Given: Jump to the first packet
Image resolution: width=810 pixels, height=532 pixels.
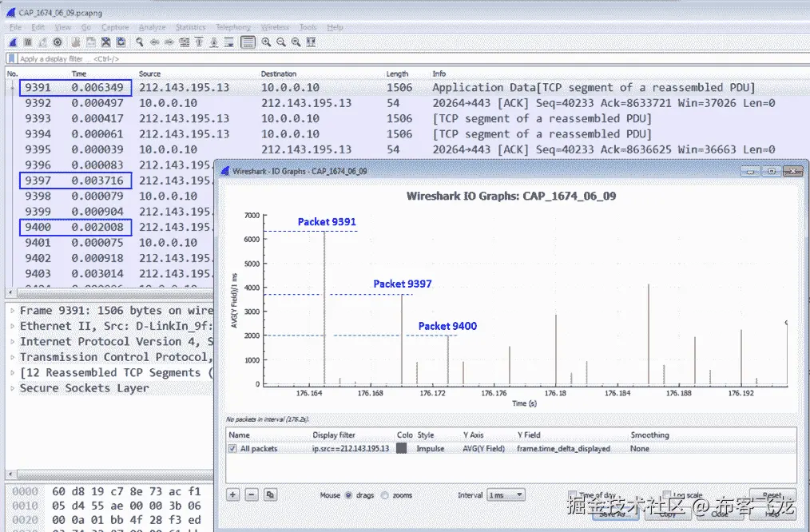Looking at the screenshot, I should coord(199,42).
